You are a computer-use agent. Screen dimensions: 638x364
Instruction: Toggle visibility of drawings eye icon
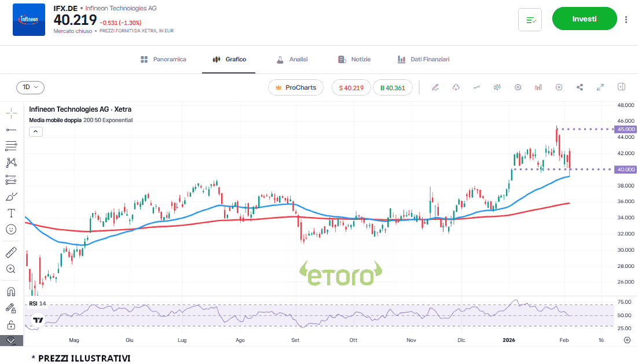pyautogui.click(x=11, y=340)
